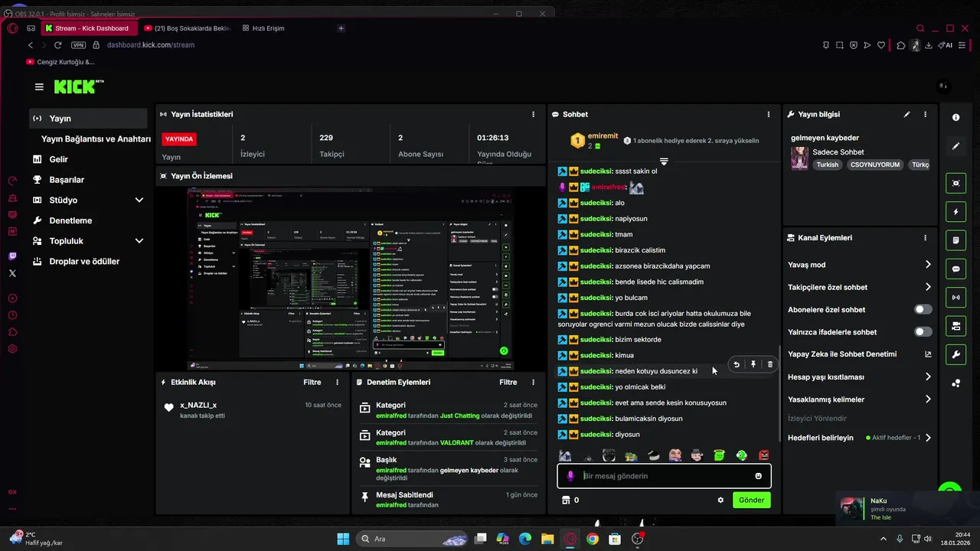This screenshot has width=980, height=551.
Task: Click the chat bubble icon in the right rail
Action: coord(955,269)
